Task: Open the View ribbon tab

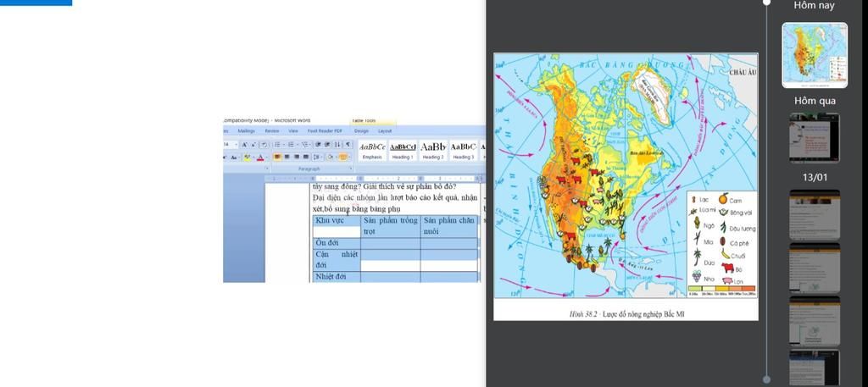Action: (293, 131)
